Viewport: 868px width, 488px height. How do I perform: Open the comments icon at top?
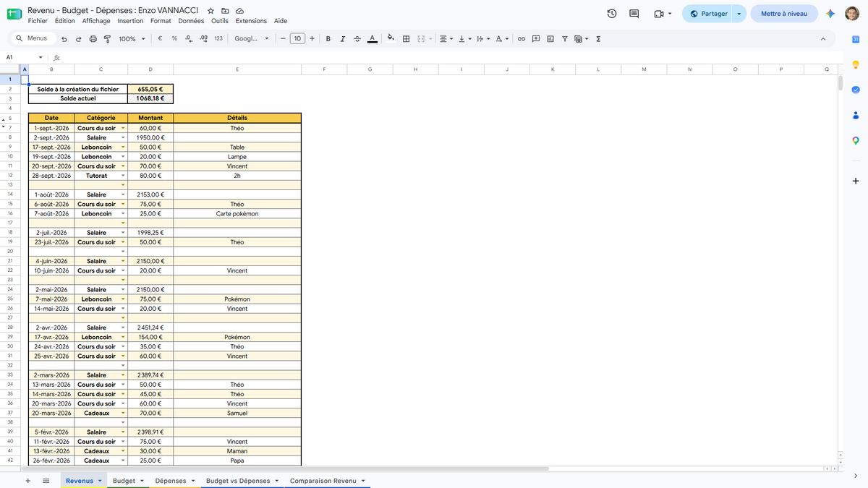(634, 14)
